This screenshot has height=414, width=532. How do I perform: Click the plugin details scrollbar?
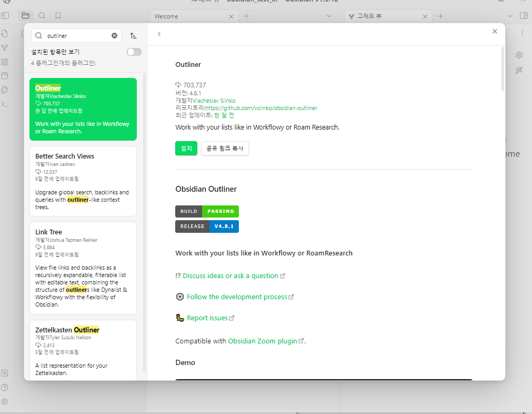click(x=503, y=70)
